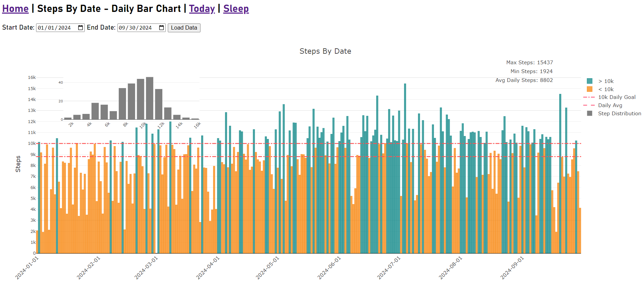Click the teal '> 10k' legend swatch
The image size is (644, 288).
(x=590, y=81)
